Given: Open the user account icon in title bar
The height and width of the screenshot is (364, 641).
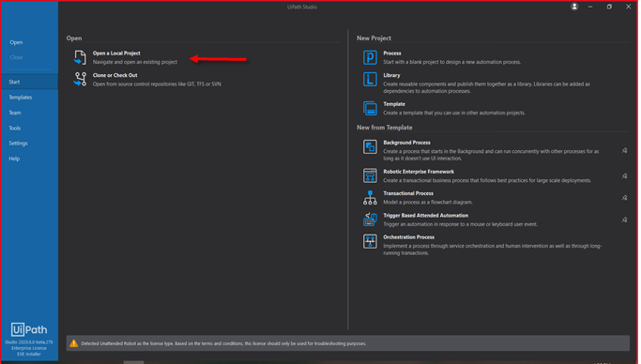Looking at the screenshot, I should click(x=574, y=7).
